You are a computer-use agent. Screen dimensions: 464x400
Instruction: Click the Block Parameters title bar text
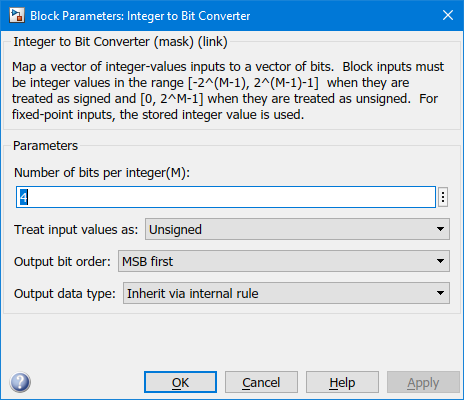(x=140, y=16)
